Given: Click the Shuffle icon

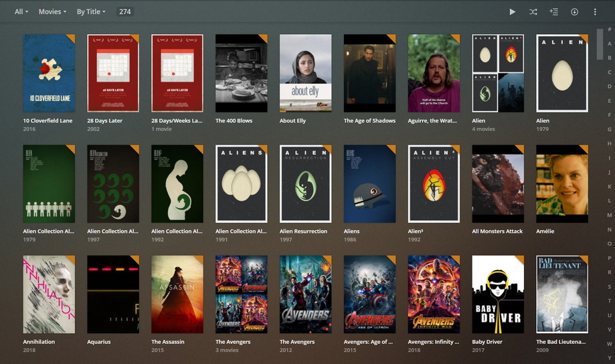Looking at the screenshot, I should click(533, 12).
